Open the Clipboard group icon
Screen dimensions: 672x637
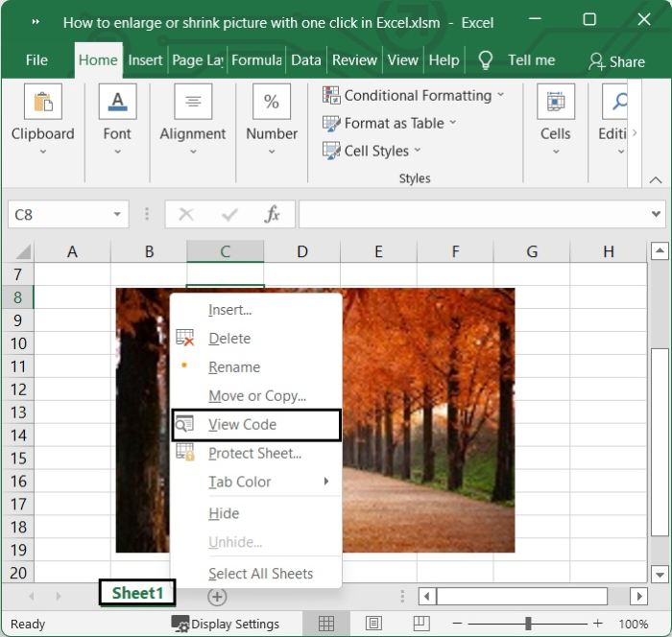pos(43,102)
